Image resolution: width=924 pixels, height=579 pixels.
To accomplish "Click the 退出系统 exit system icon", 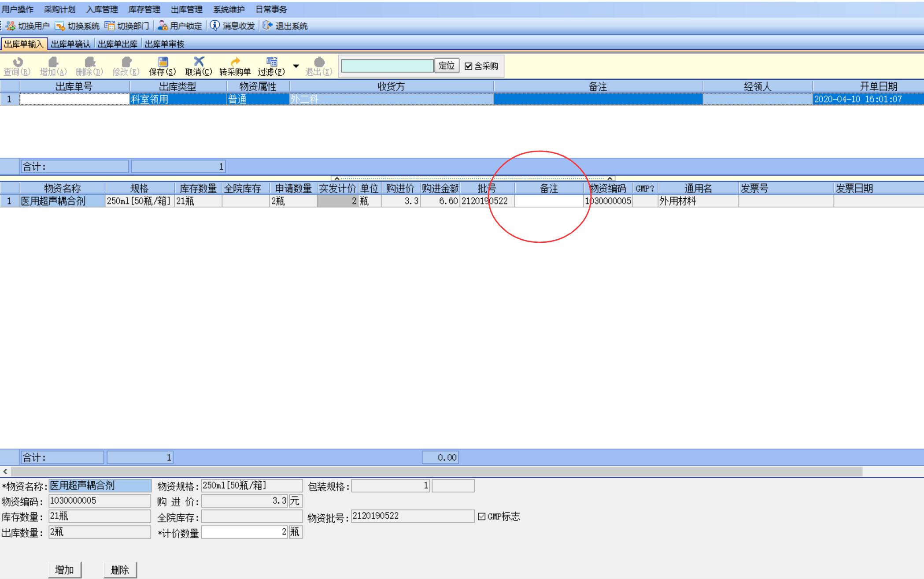I will tap(267, 26).
